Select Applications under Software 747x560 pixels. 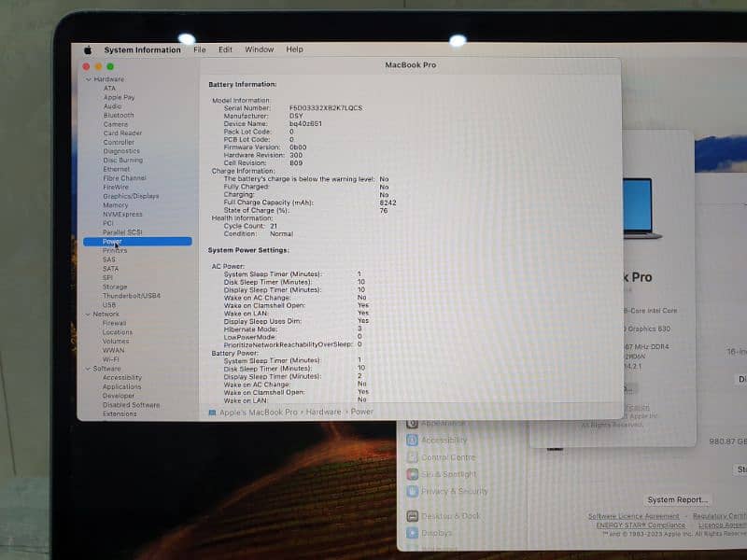point(122,387)
